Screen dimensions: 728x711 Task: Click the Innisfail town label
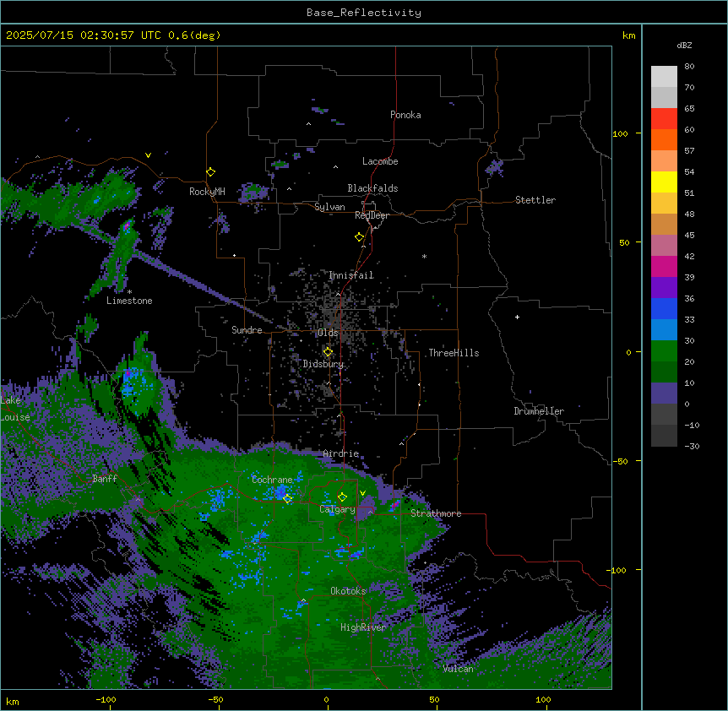coord(351,275)
